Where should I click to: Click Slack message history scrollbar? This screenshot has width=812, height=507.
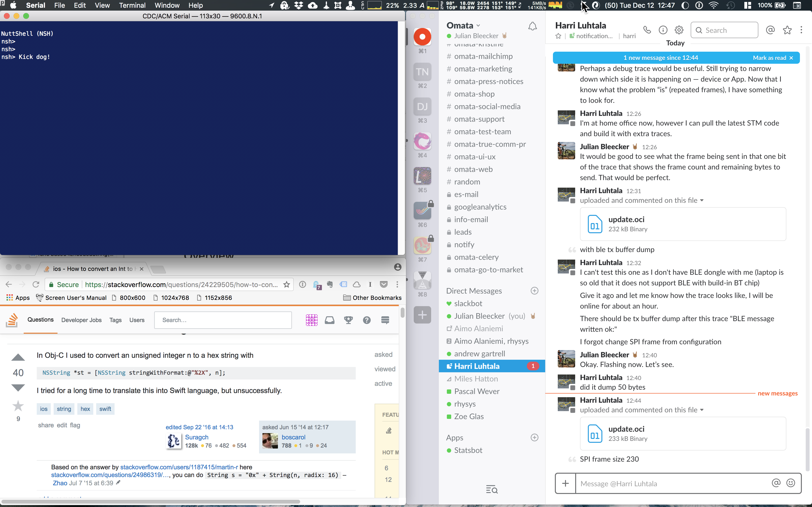pyautogui.click(x=808, y=449)
